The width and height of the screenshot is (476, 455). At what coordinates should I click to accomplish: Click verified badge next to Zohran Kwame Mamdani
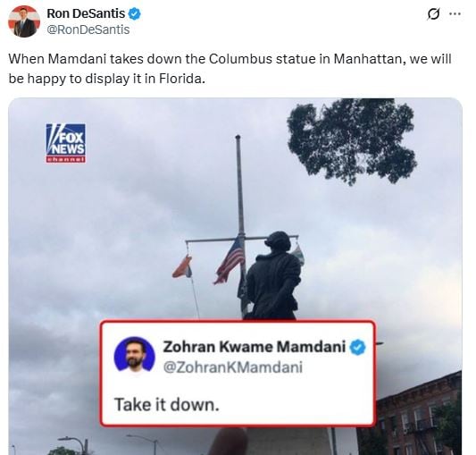tap(358, 347)
